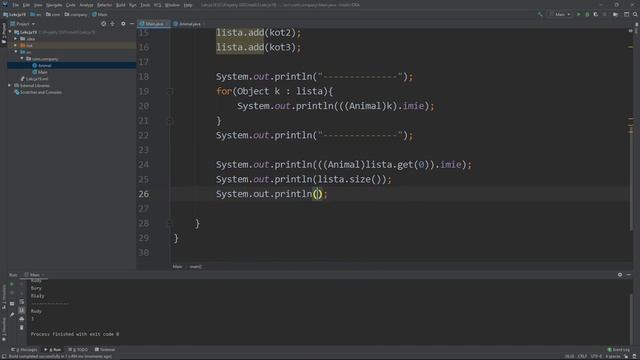Viewport: 640px width, 360px height.
Task: Select the .iml file in project tree
Action: click(34, 79)
